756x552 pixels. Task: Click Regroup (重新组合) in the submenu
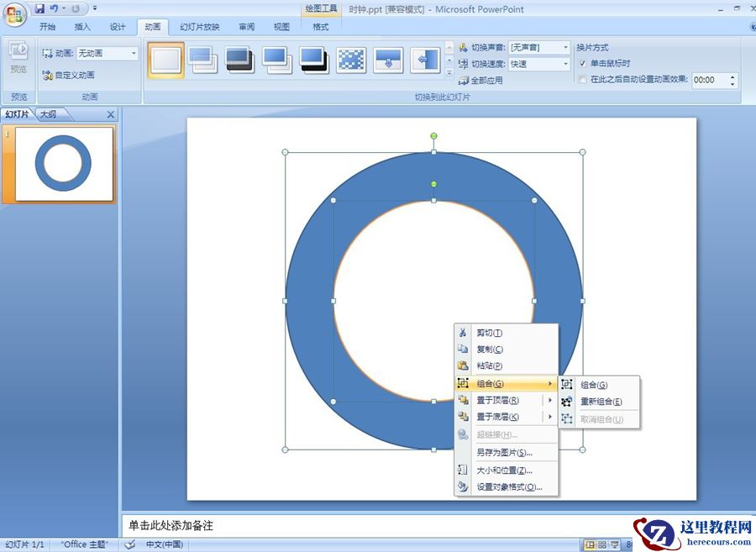point(599,401)
